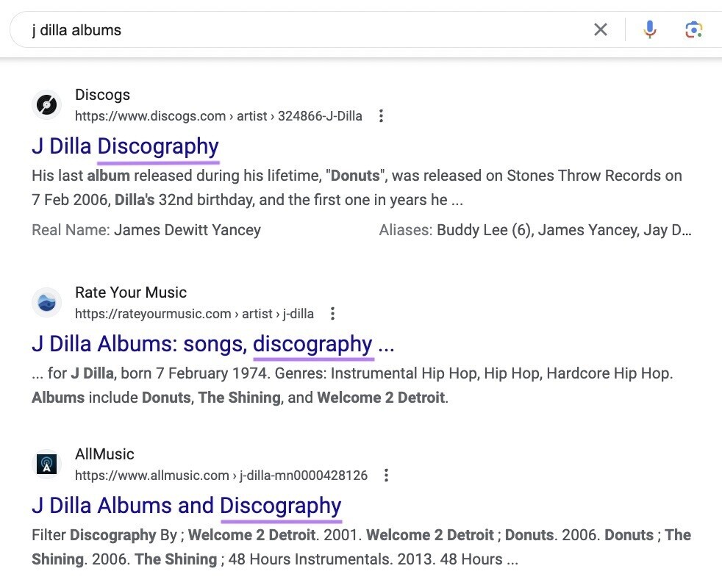722x588 pixels.
Task: Open the Rate Your Music discography link
Action: pos(212,343)
